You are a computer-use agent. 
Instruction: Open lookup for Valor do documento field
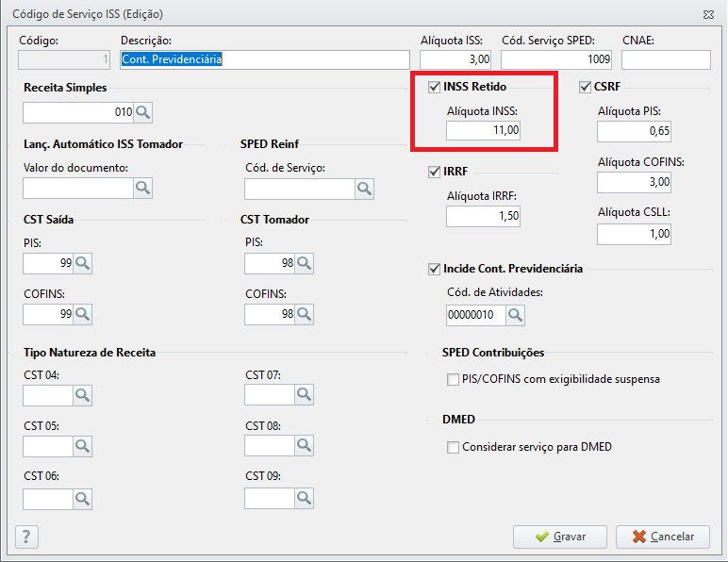tap(142, 189)
